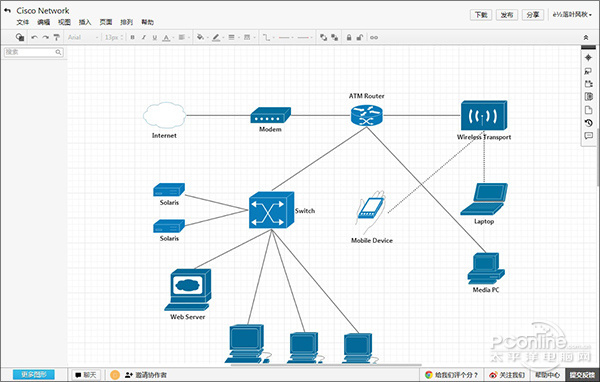Open the 插入 menu

point(85,22)
